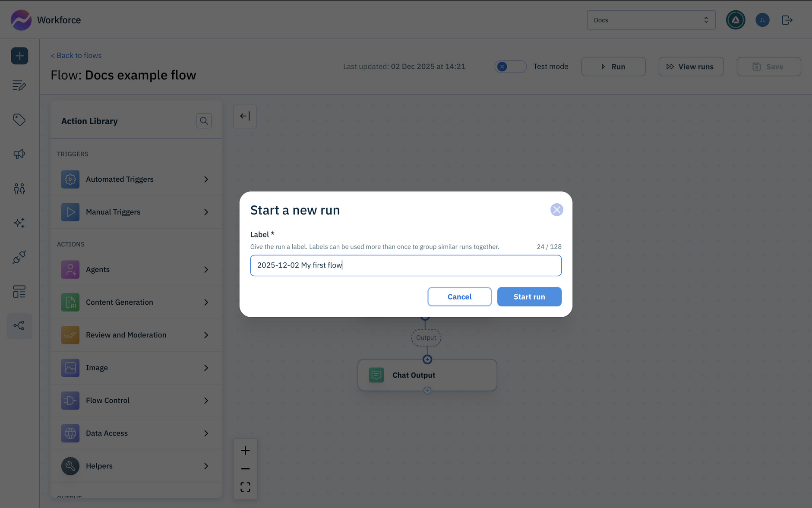The width and height of the screenshot is (812, 508).
Task: Click the JL avatar circle
Action: click(762, 19)
